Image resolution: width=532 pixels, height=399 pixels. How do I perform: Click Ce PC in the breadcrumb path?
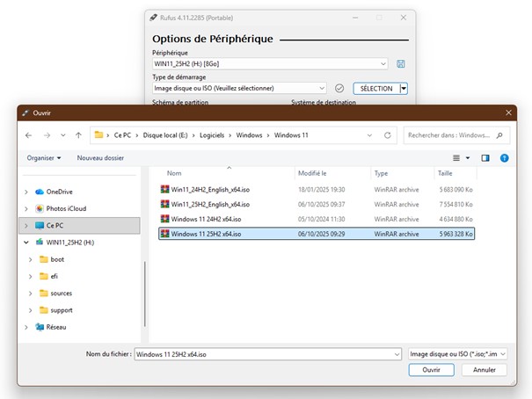pos(122,135)
